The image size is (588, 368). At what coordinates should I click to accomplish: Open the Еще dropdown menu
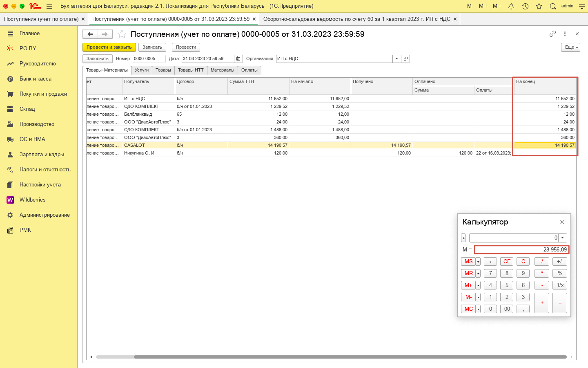pos(570,47)
